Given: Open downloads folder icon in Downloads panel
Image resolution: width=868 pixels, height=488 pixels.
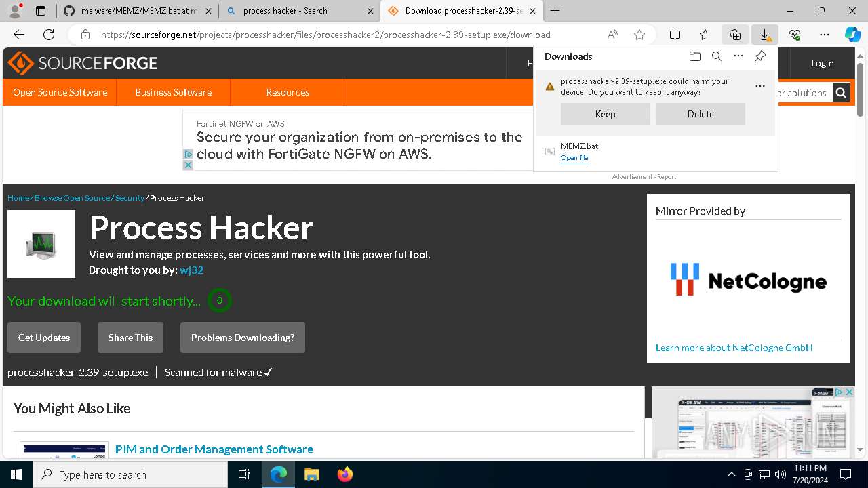Looking at the screenshot, I should (694, 56).
